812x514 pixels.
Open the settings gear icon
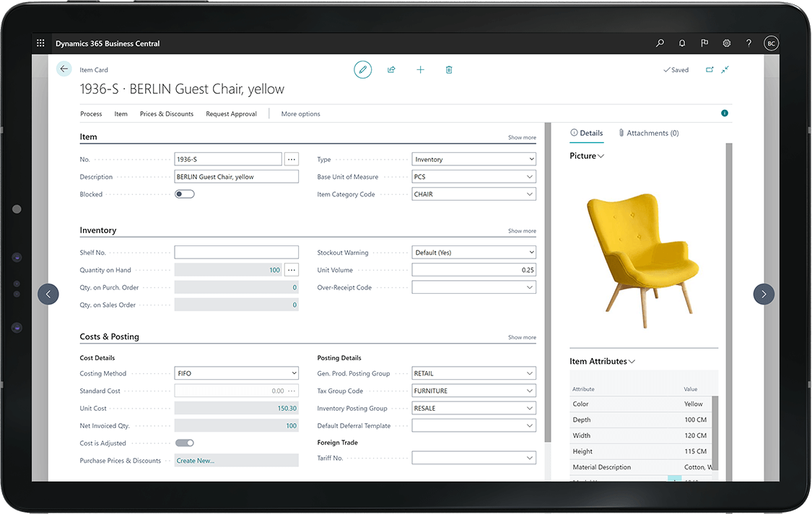(727, 43)
